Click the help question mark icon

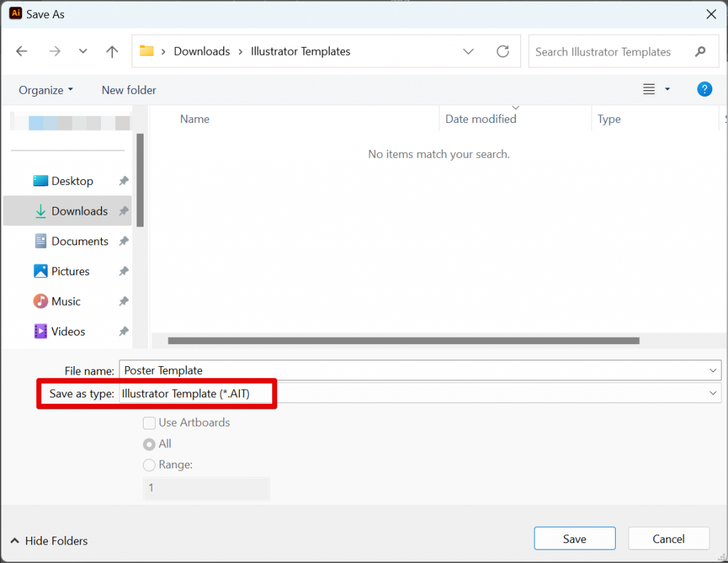click(704, 90)
